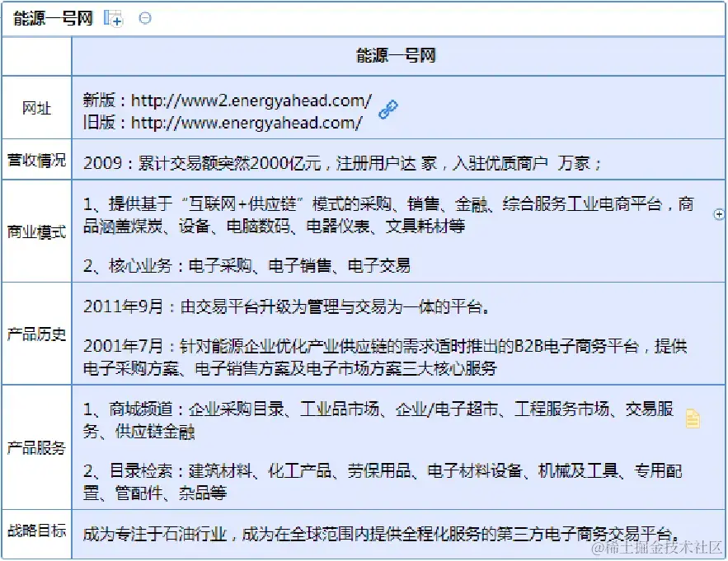Select the 核心业务 电子采购 line
The width and height of the screenshot is (728, 561).
point(247,265)
